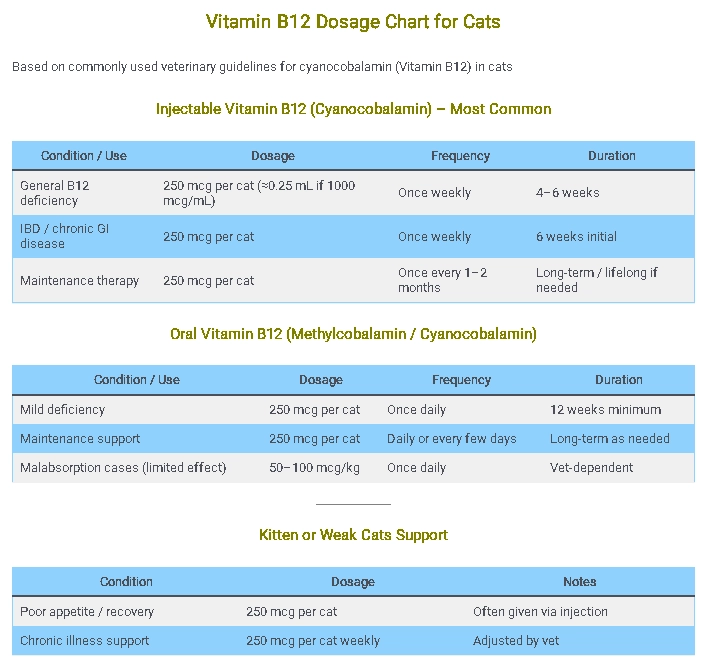Select the 'Oral Vitamin B12 (Methylcobalamin / Cyanocobalamin)' heading
This screenshot has height=667, width=705.
pos(353,334)
